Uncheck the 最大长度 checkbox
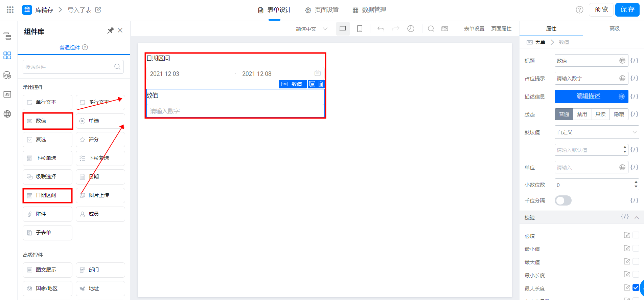The width and height of the screenshot is (644, 300). pos(636,287)
